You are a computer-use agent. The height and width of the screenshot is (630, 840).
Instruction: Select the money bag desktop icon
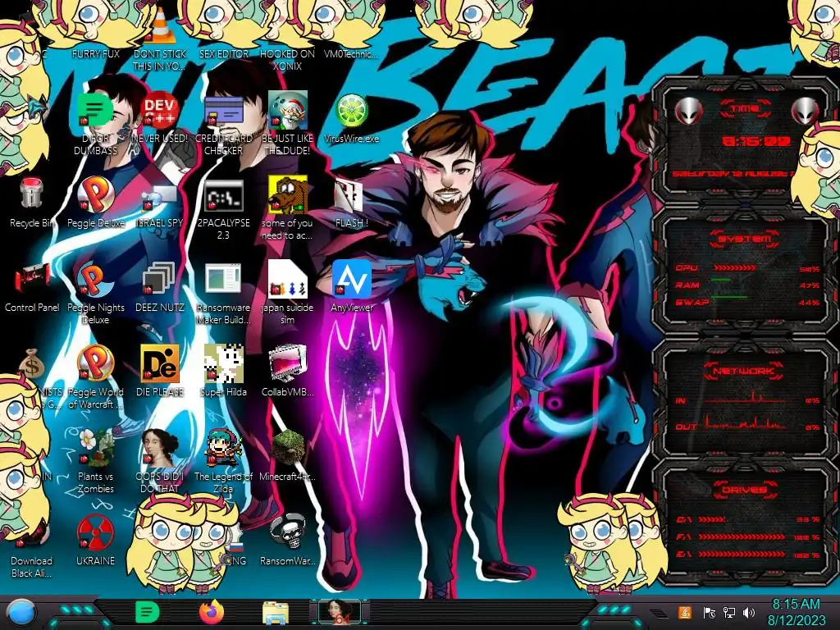[32, 363]
